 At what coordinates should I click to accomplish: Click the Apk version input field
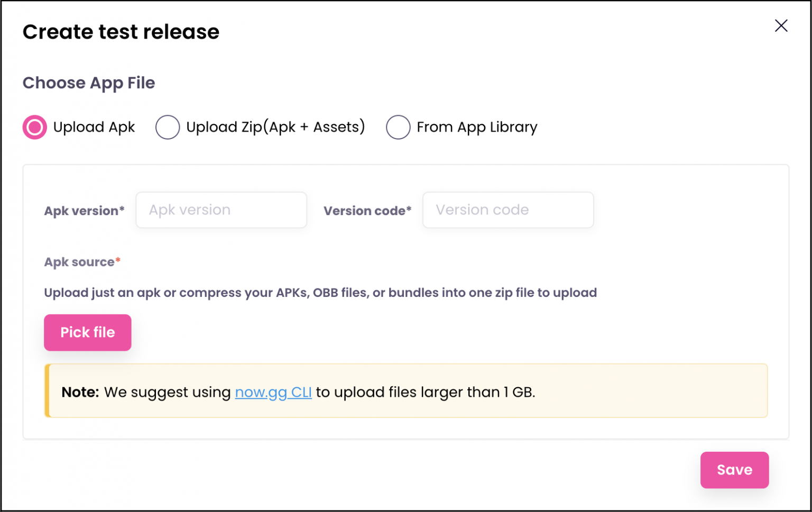[221, 210]
